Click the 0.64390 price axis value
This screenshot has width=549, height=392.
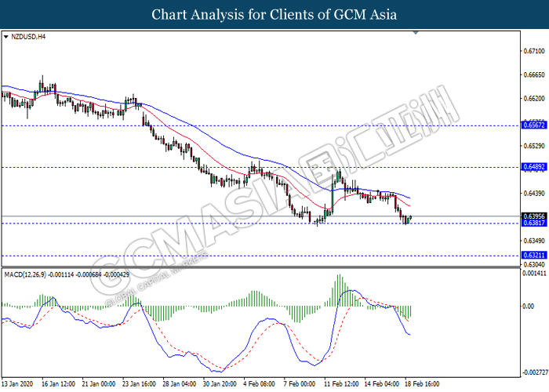point(534,193)
